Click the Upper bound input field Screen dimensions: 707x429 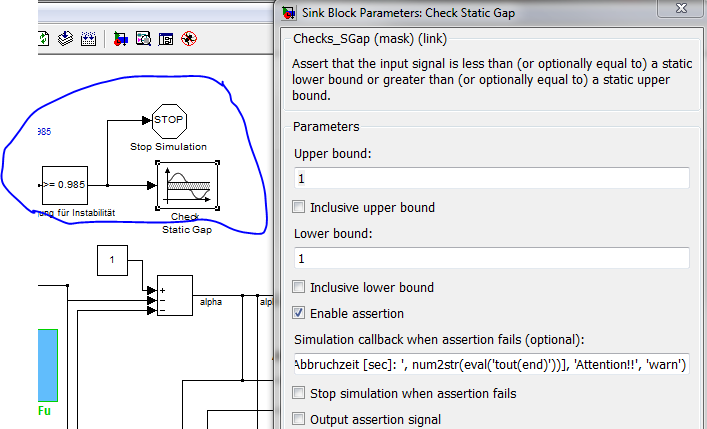(x=490, y=178)
